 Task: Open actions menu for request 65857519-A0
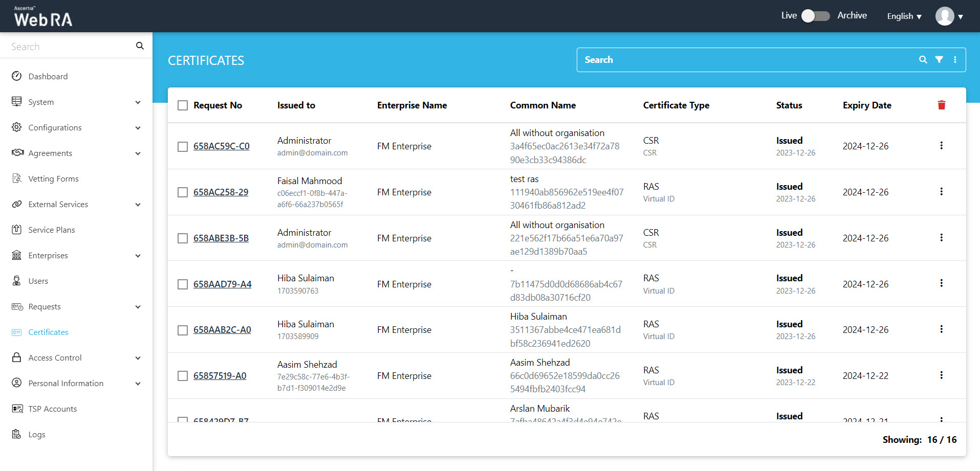pyautogui.click(x=941, y=375)
